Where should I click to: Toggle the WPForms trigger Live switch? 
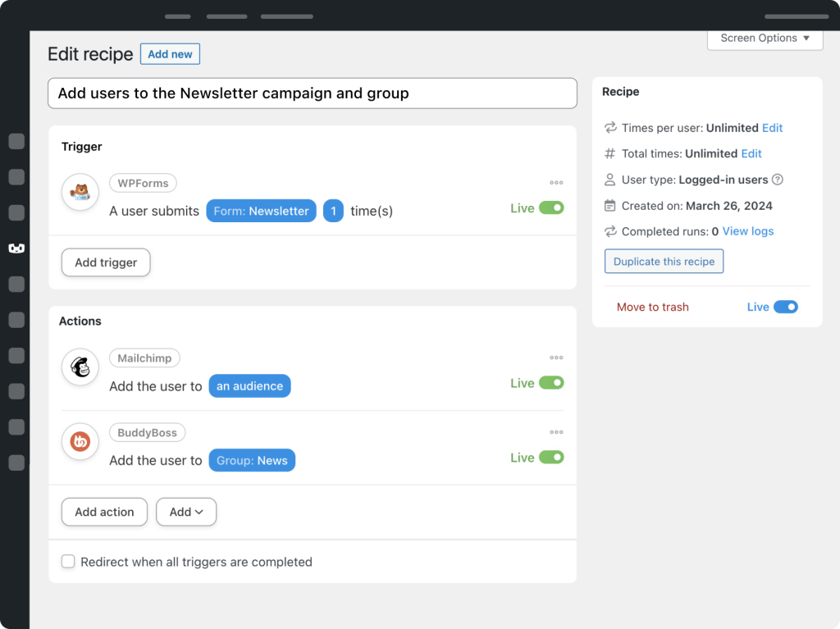pyautogui.click(x=551, y=208)
